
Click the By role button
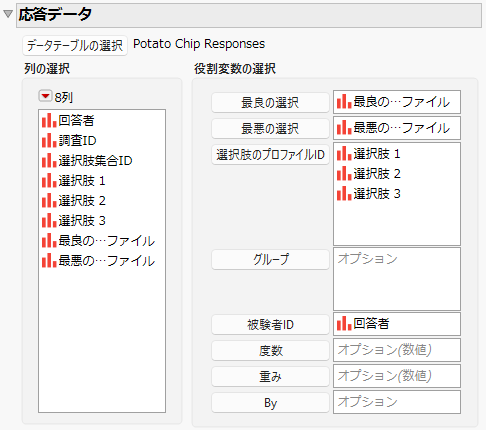point(270,403)
